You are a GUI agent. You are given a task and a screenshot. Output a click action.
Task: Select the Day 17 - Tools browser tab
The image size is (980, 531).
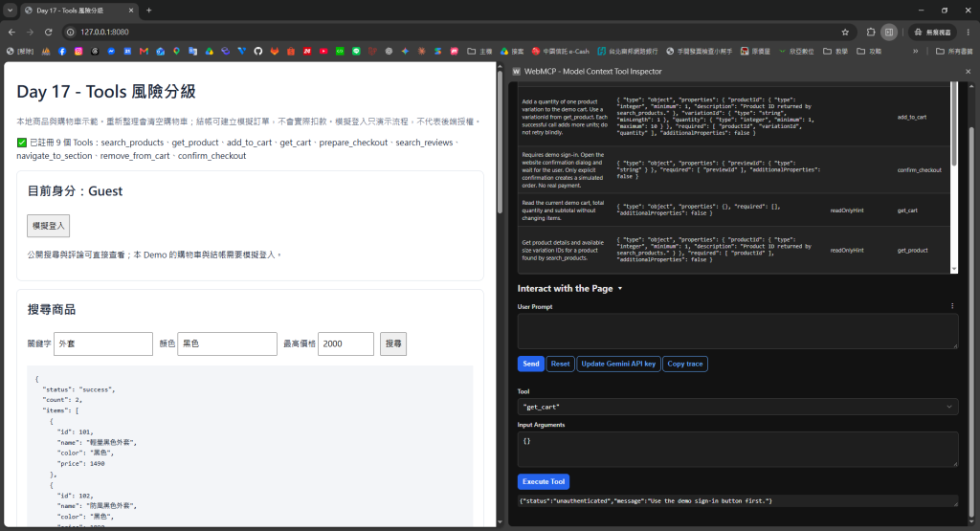click(x=78, y=10)
